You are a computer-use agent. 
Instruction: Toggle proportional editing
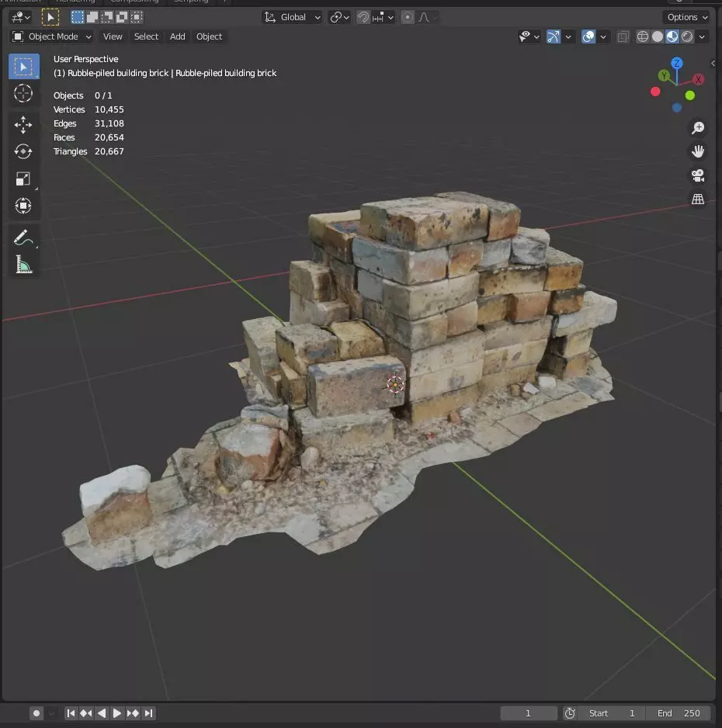pyautogui.click(x=408, y=17)
